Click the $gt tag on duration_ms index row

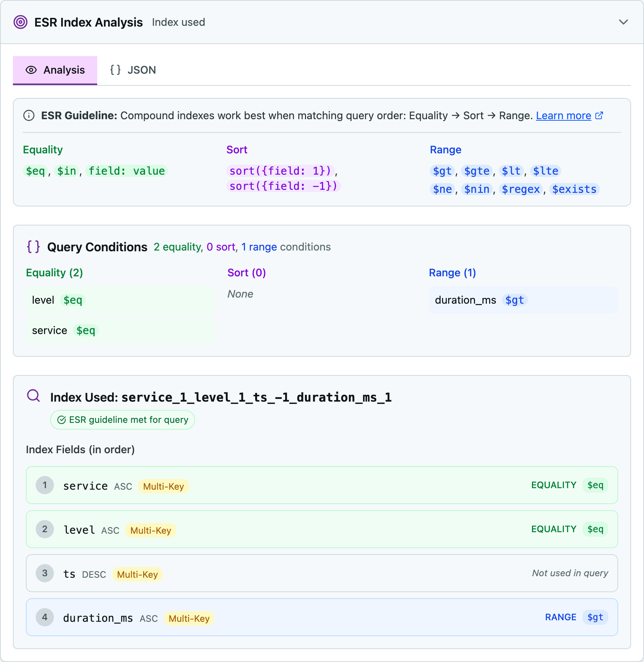coord(595,617)
